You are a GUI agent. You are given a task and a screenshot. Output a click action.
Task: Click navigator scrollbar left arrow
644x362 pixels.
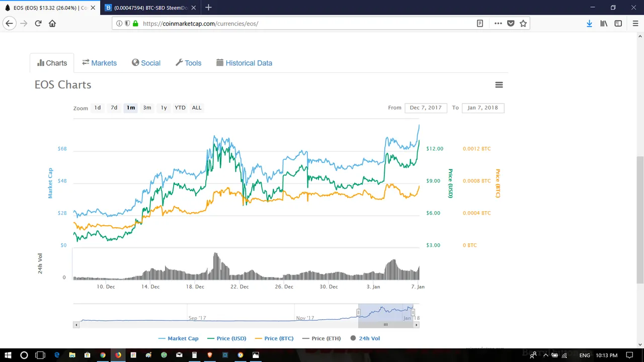76,325
